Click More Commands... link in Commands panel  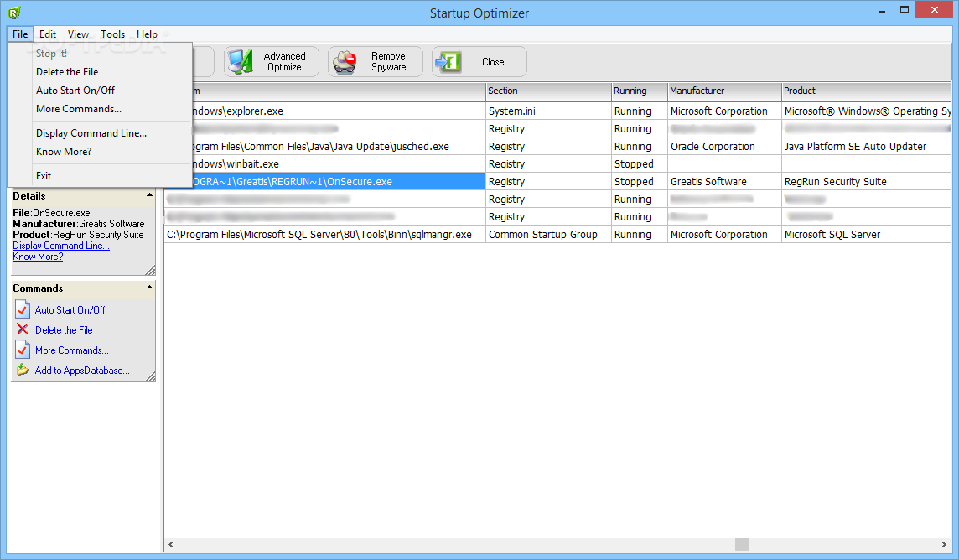[x=71, y=350]
